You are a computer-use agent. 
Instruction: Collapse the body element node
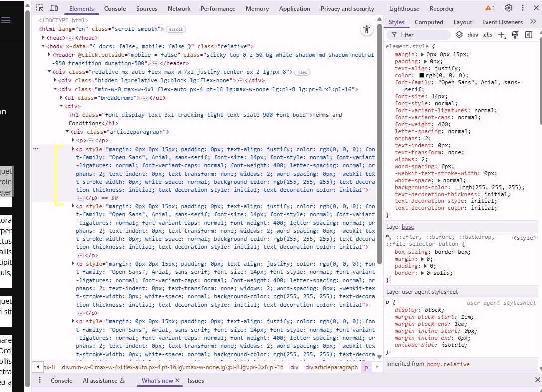(43, 46)
